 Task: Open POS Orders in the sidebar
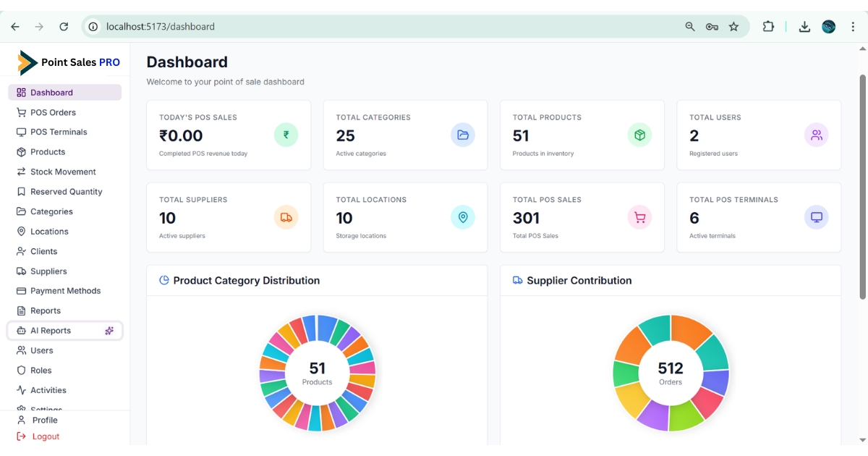click(x=64, y=112)
